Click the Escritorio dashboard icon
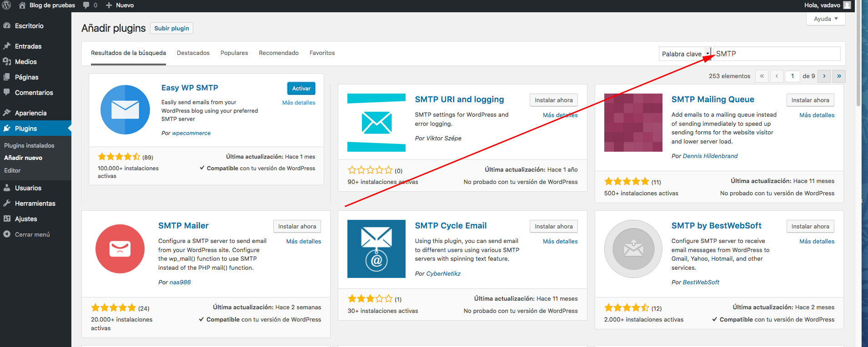The height and width of the screenshot is (347, 868). tap(7, 26)
